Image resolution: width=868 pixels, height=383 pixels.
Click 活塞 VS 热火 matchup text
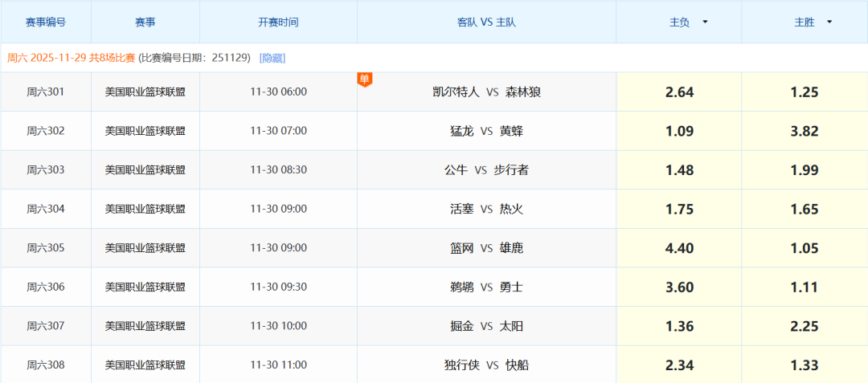[486, 210]
